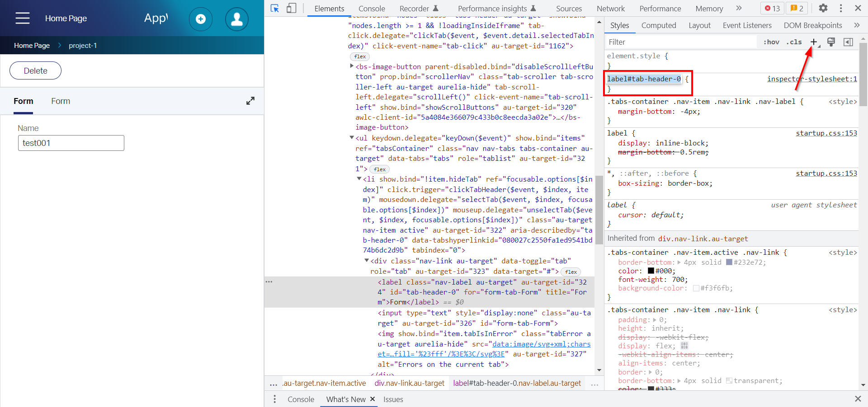
Task: Switch to the Console tab
Action: 372,9
